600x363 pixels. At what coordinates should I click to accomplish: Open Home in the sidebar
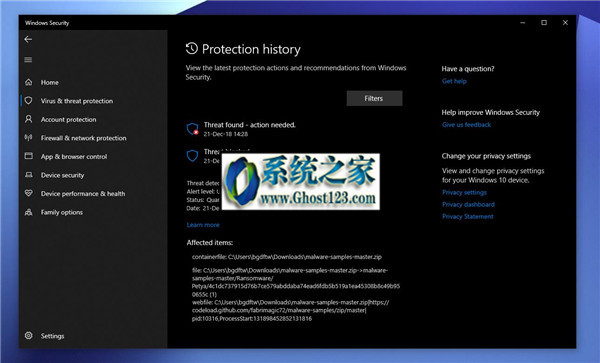click(x=50, y=82)
